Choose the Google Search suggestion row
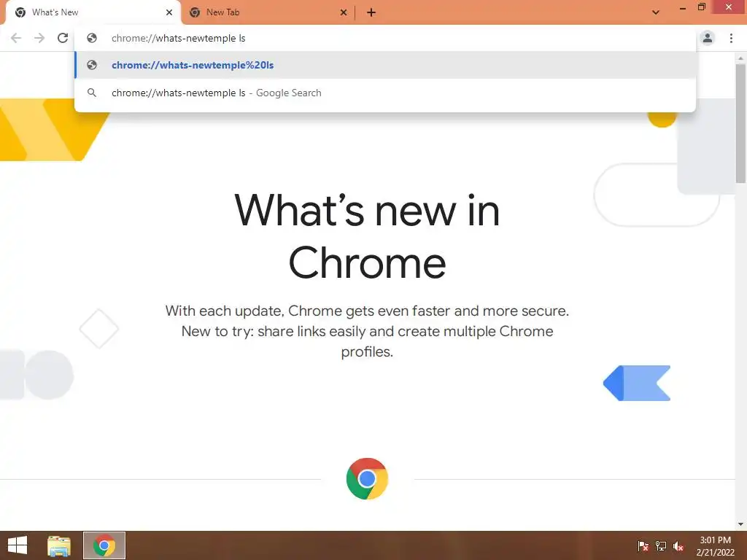 [385, 93]
